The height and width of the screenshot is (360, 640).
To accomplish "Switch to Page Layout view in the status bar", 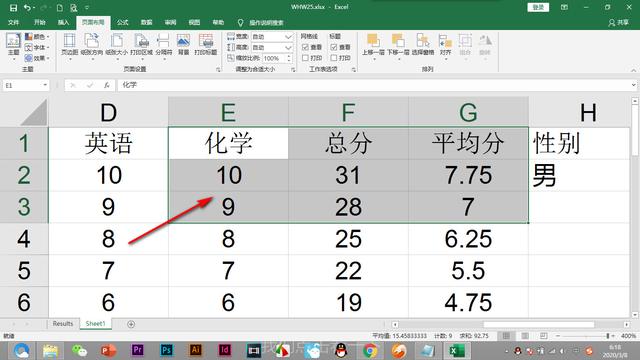I will coord(525,336).
